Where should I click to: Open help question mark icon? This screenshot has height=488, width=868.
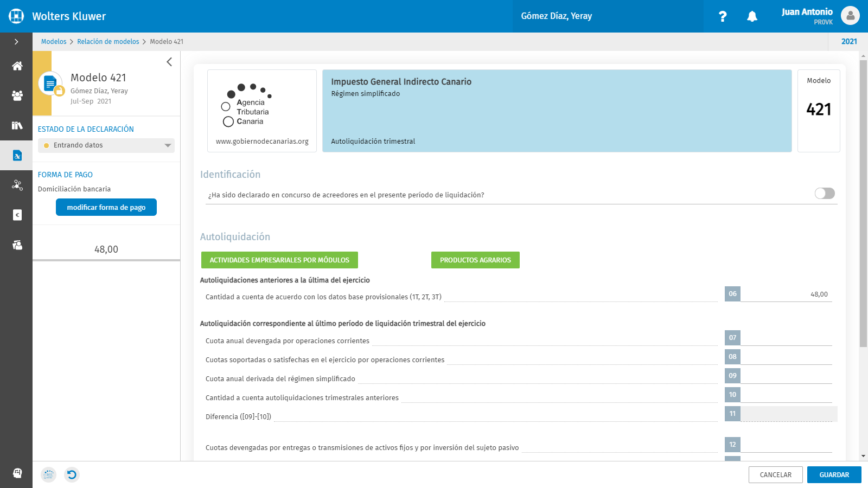point(723,16)
